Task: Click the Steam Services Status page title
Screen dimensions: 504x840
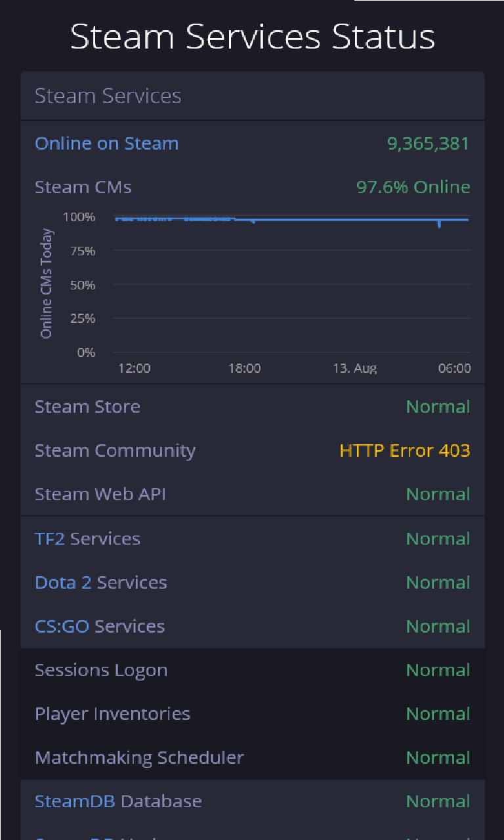Action: pos(252,37)
